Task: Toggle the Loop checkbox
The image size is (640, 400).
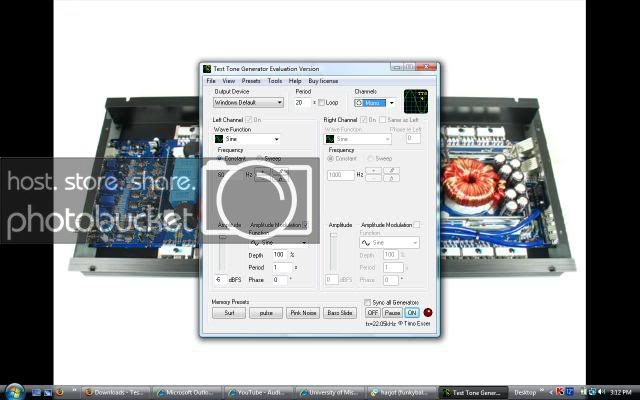Action: [321, 102]
